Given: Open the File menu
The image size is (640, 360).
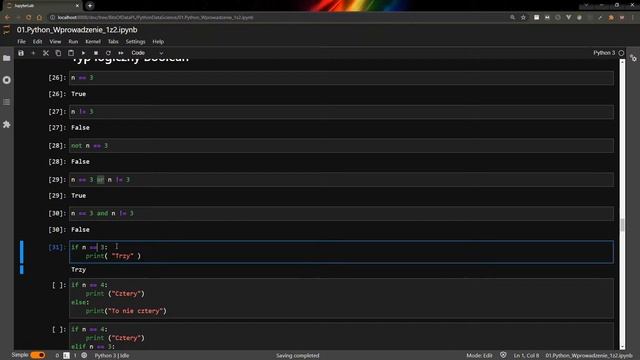Looking at the screenshot, I should 21,42.
